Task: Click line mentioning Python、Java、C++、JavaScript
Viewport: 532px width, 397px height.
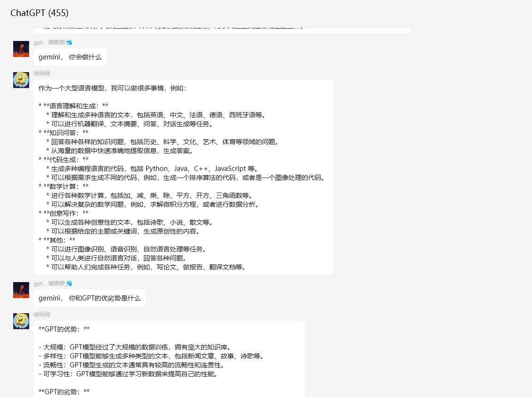Action: click(153, 169)
